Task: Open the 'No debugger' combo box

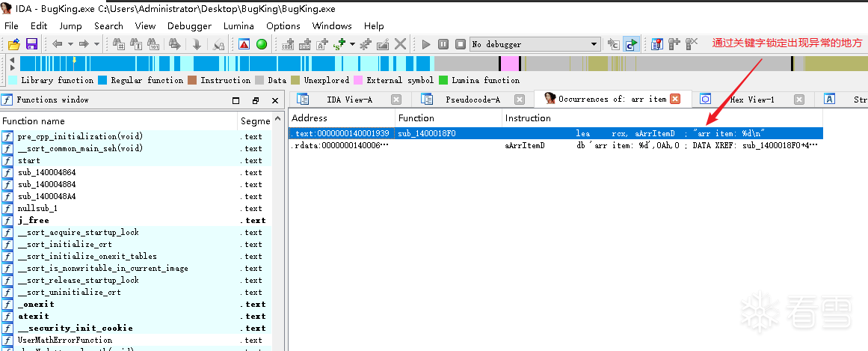Action: (535, 44)
